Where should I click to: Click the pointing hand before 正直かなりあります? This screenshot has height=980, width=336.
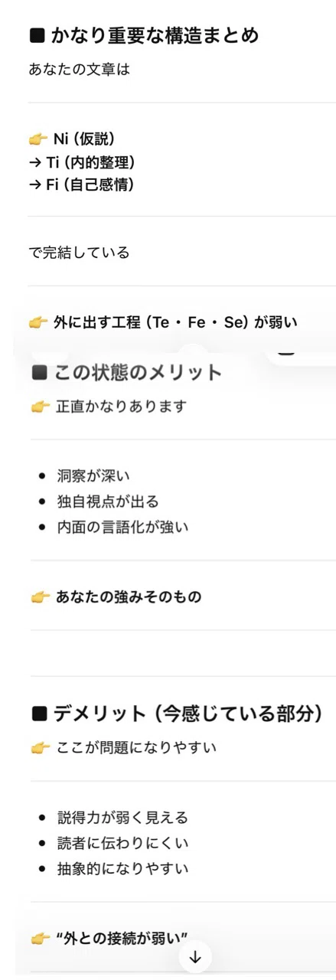[x=41, y=407]
